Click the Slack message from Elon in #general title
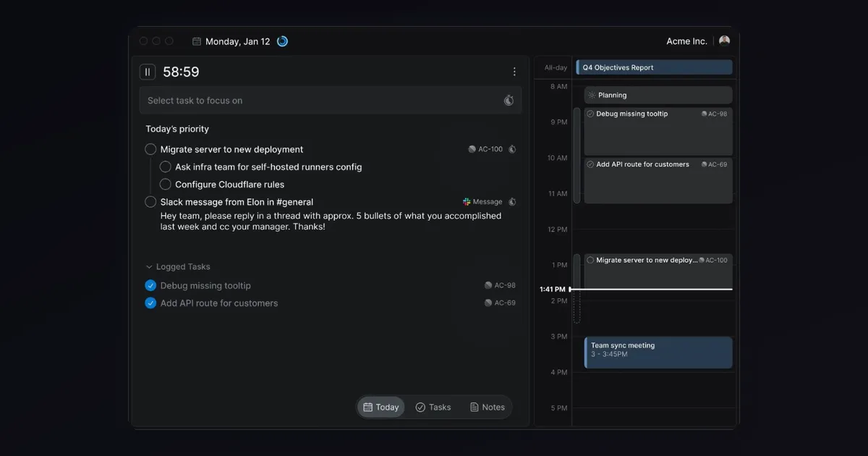Image resolution: width=868 pixels, height=456 pixels. [x=237, y=202]
